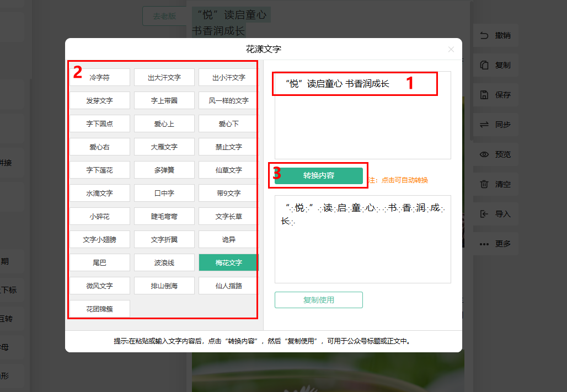Click the undo (撤销) icon
Image resolution: width=567 pixels, height=392 pixels.
coord(484,35)
